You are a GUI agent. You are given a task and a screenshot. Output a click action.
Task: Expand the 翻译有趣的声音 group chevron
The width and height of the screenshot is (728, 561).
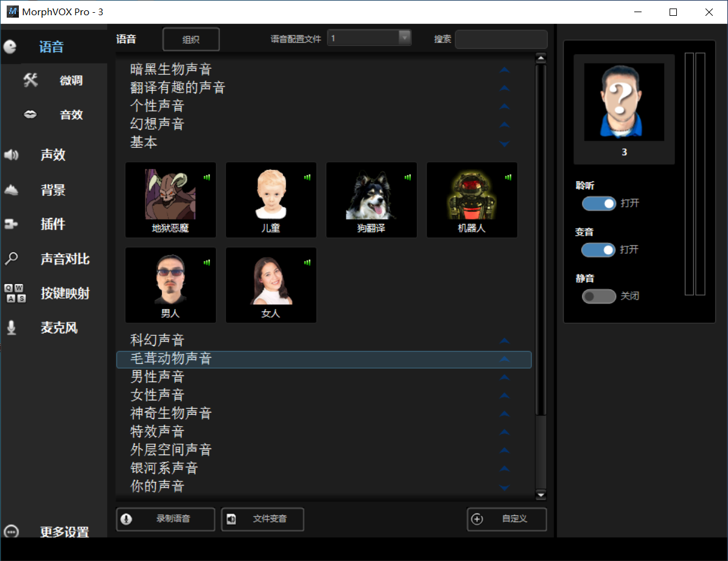pos(505,88)
